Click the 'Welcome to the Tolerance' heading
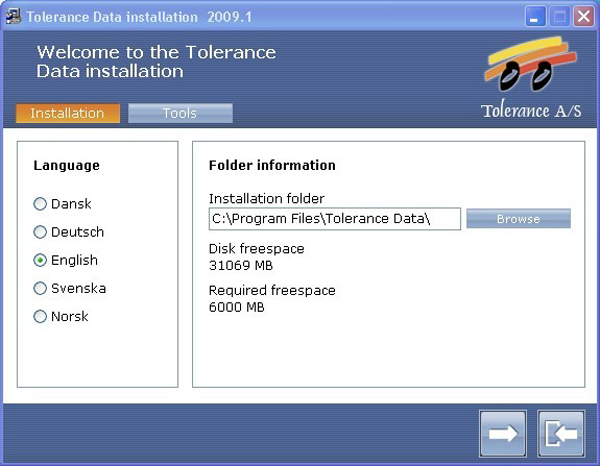This screenshot has width=600, height=466. (156, 52)
